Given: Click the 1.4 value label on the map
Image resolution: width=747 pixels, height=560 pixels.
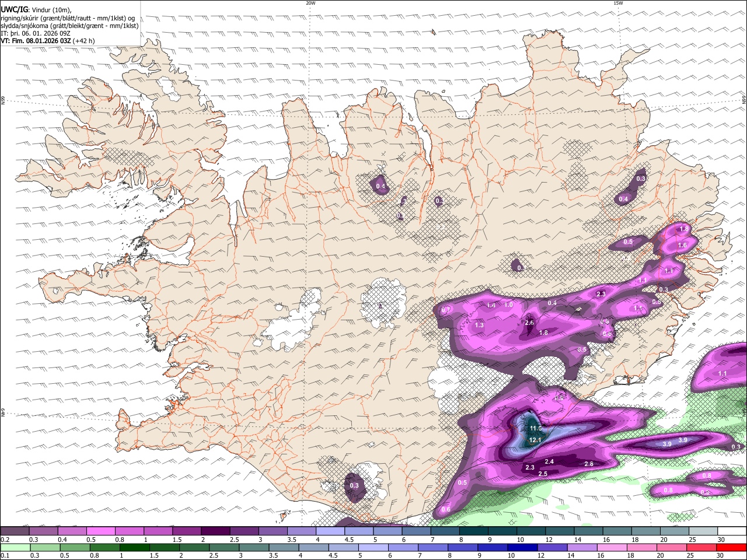Looking at the screenshot, I should click(x=491, y=305).
